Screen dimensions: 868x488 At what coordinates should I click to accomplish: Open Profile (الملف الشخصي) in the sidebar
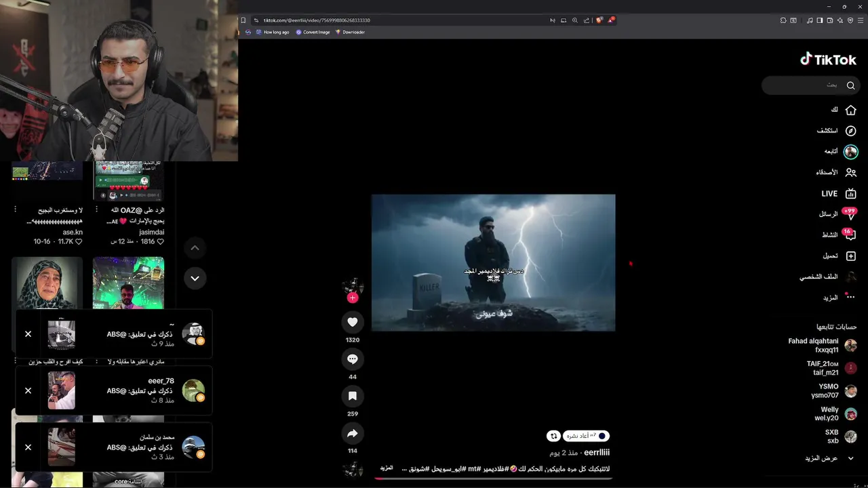point(828,277)
